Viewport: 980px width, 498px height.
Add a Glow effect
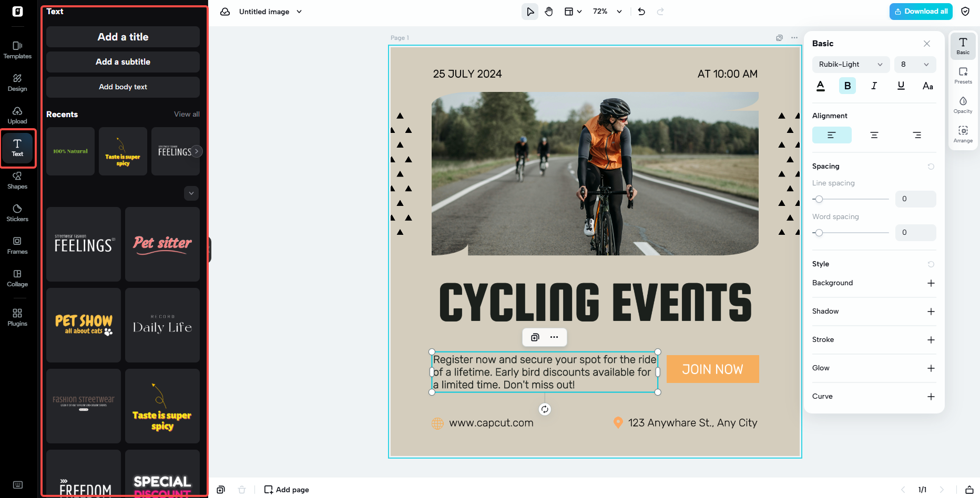[931, 368]
